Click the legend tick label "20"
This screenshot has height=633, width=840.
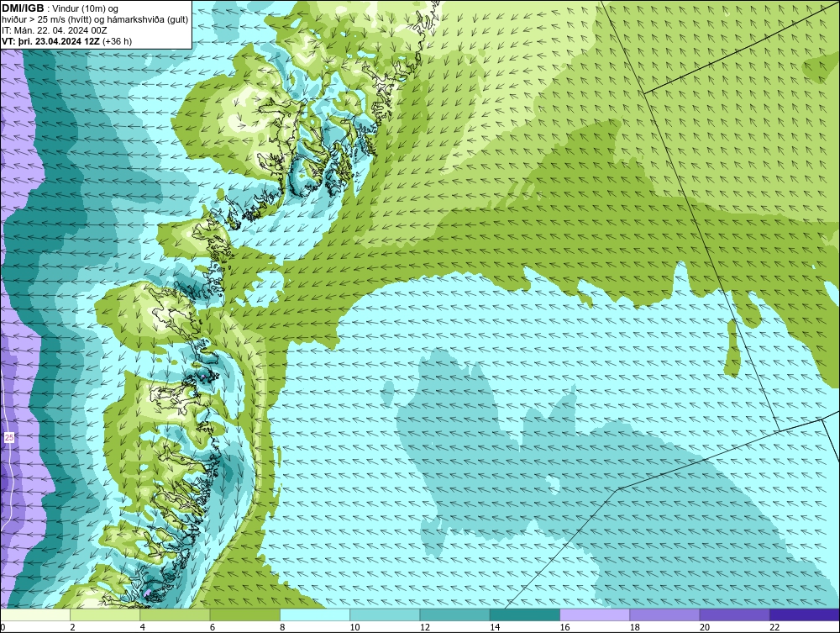(x=705, y=627)
